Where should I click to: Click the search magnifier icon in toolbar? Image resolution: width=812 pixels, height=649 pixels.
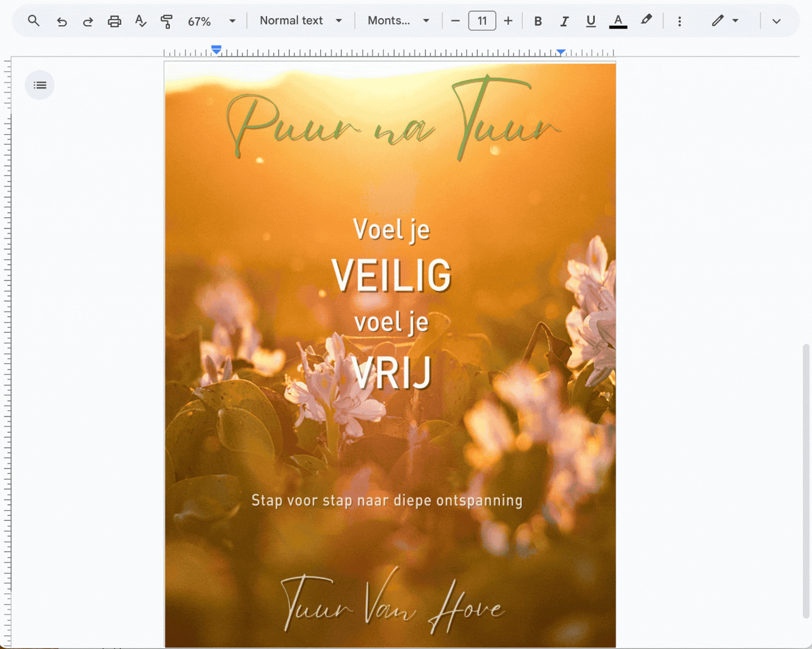pos(34,21)
